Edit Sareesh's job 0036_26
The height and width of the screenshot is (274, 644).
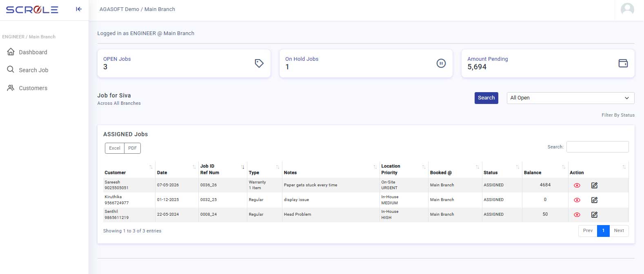point(594,185)
